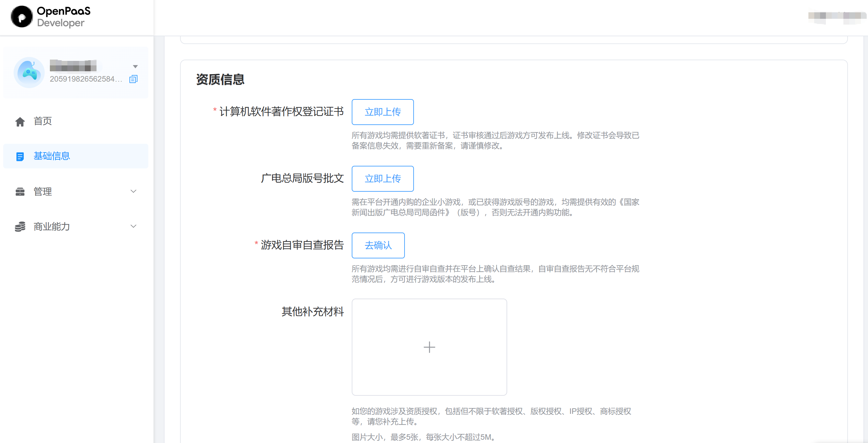Click the app ID text 205919826562584…
Screen dimensions: 868x443
click(x=86, y=79)
